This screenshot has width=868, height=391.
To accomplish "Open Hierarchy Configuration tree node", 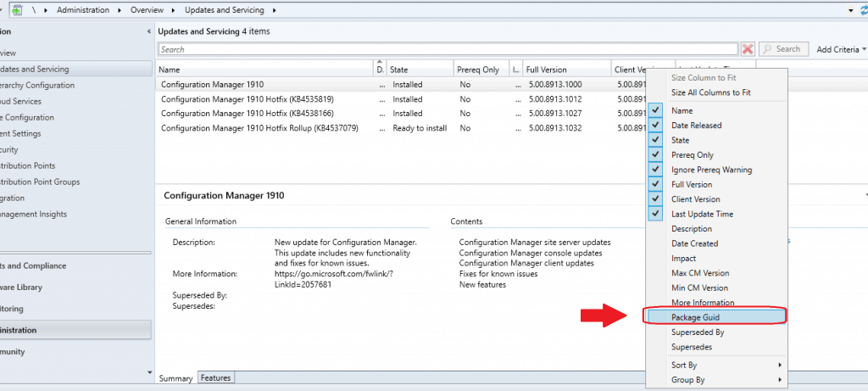I will [x=37, y=86].
